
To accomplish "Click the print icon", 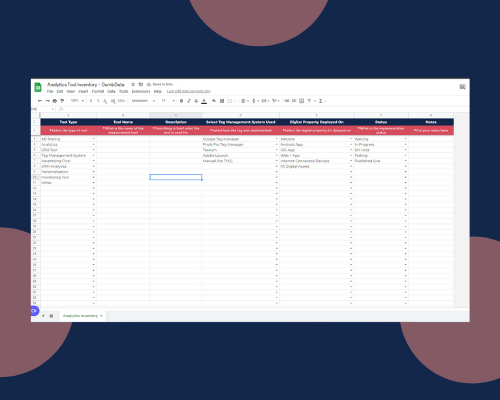I will pos(55,101).
